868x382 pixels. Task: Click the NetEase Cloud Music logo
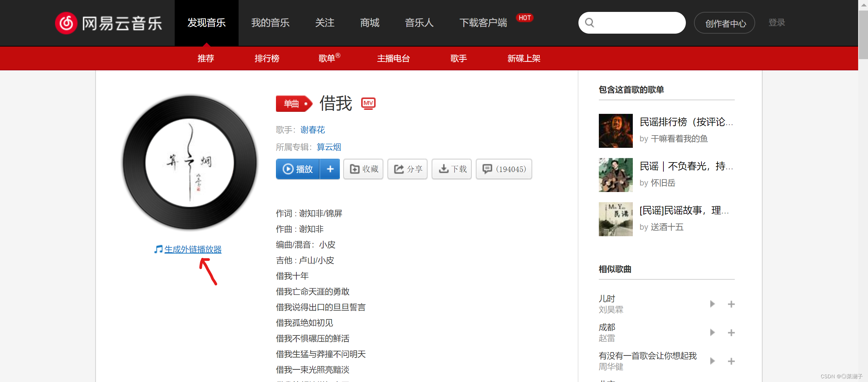click(108, 23)
